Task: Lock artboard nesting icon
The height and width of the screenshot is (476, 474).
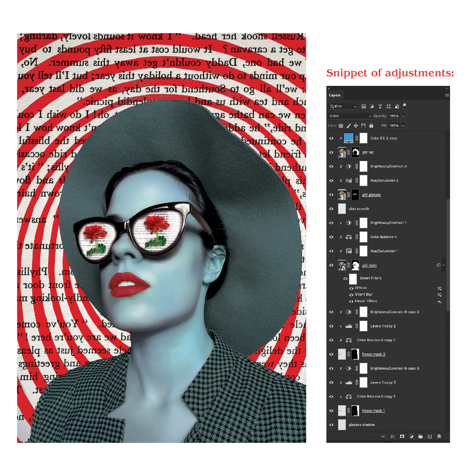Action: tap(363, 126)
